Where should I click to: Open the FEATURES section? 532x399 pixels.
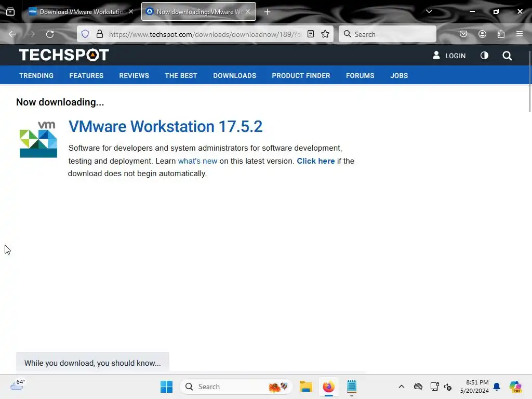pos(86,76)
